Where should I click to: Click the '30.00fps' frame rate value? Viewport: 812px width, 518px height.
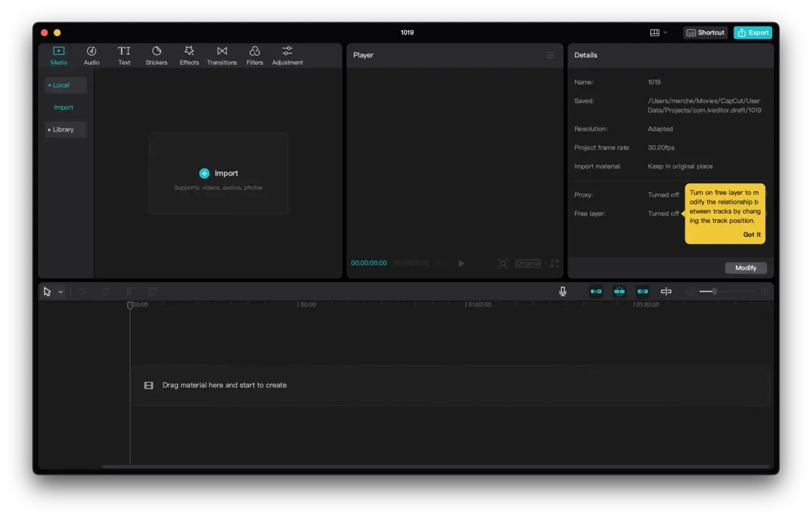tap(661, 148)
